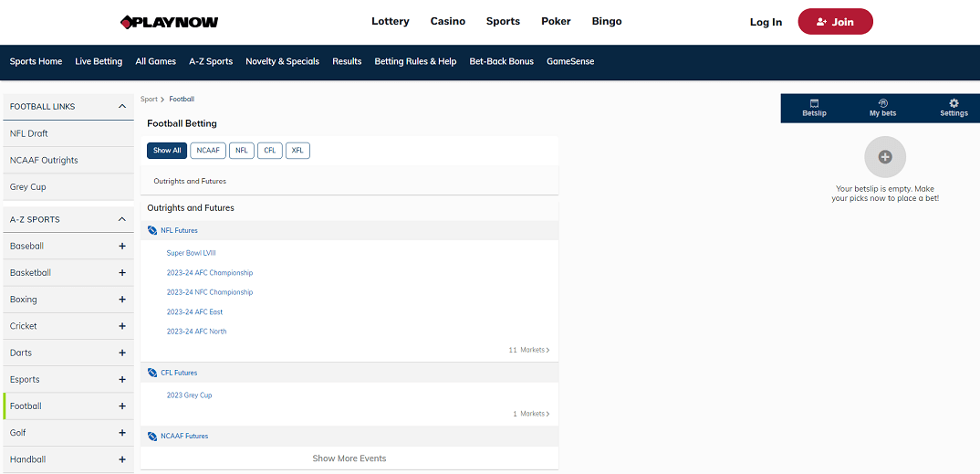The width and height of the screenshot is (980, 474).
Task: Expand the Basketball plus icon
Action: [x=122, y=273]
